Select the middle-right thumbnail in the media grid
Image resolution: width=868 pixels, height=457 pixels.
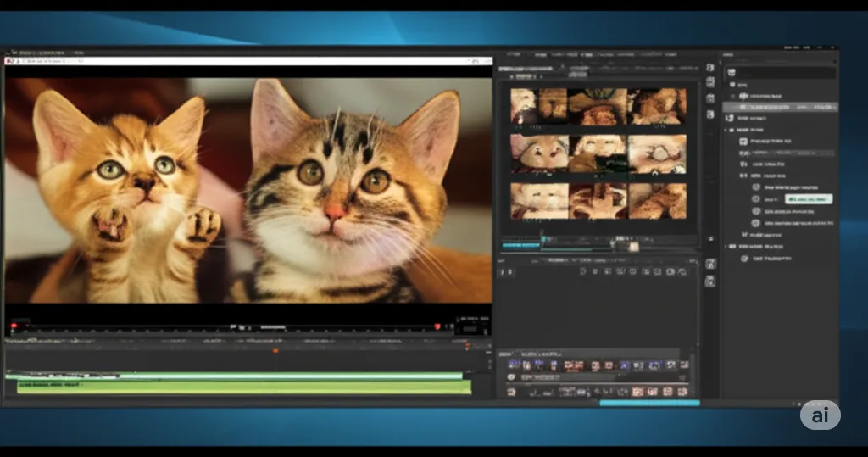tap(657, 153)
